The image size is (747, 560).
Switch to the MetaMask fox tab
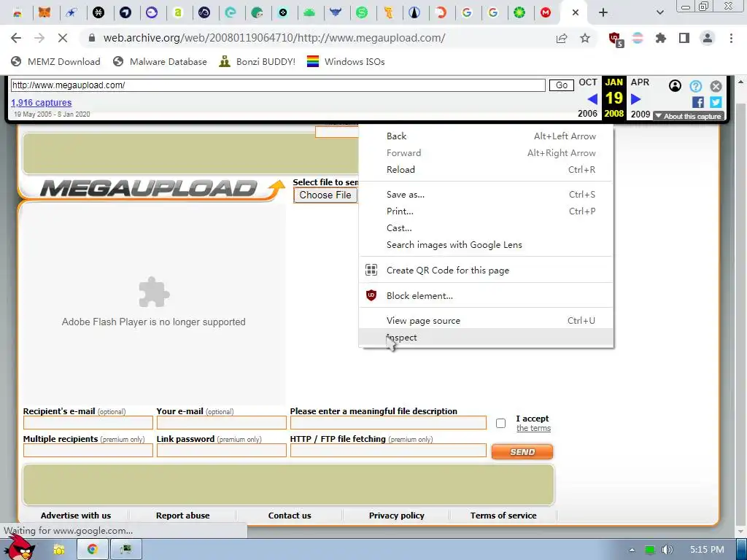pyautogui.click(x=44, y=12)
